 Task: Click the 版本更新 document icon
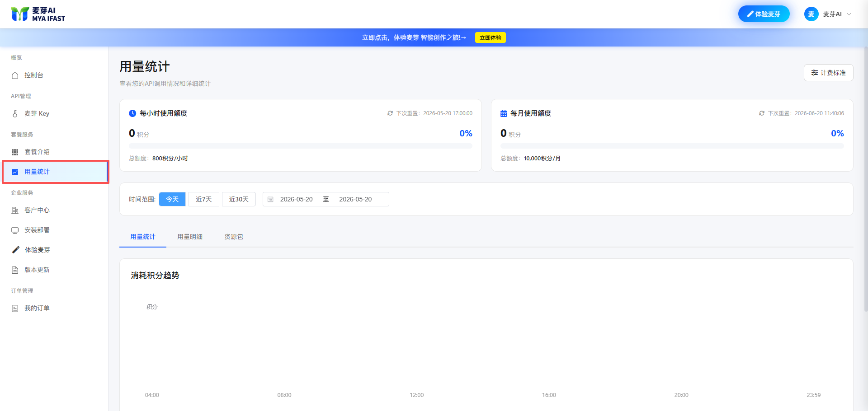pos(15,270)
